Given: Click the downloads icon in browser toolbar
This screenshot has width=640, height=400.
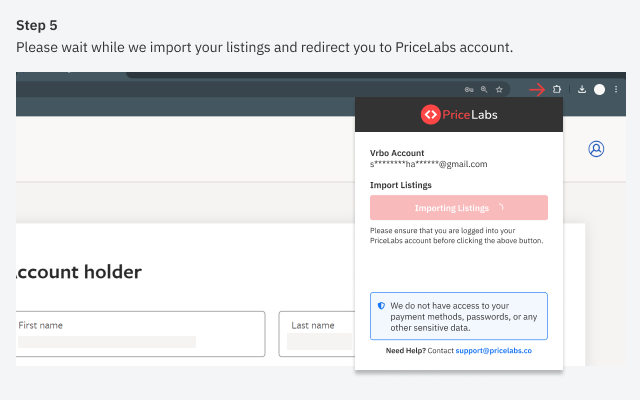Looking at the screenshot, I should pyautogui.click(x=582, y=89).
